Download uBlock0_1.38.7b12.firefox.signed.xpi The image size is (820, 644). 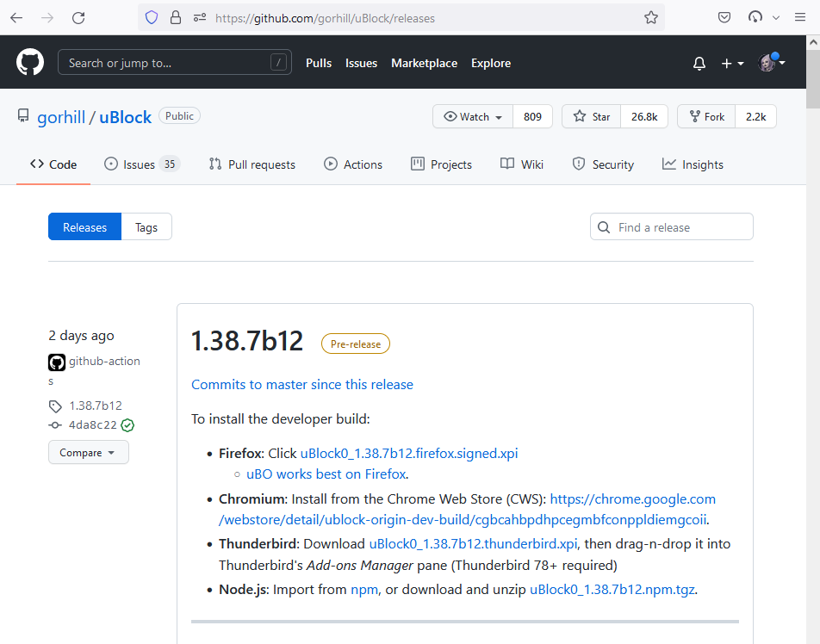coord(409,453)
